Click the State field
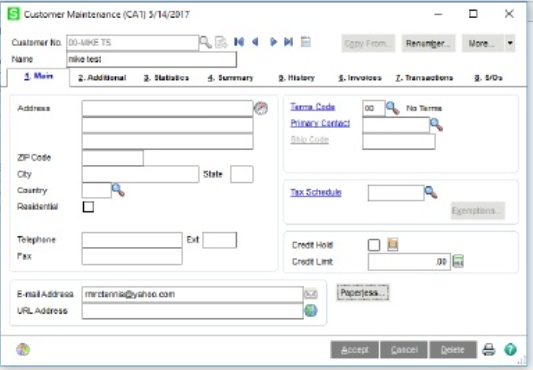533x370 pixels. point(242,174)
